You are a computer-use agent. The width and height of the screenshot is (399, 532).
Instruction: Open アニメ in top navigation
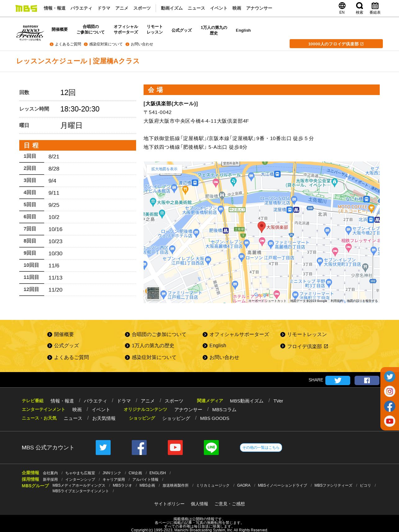(x=122, y=8)
